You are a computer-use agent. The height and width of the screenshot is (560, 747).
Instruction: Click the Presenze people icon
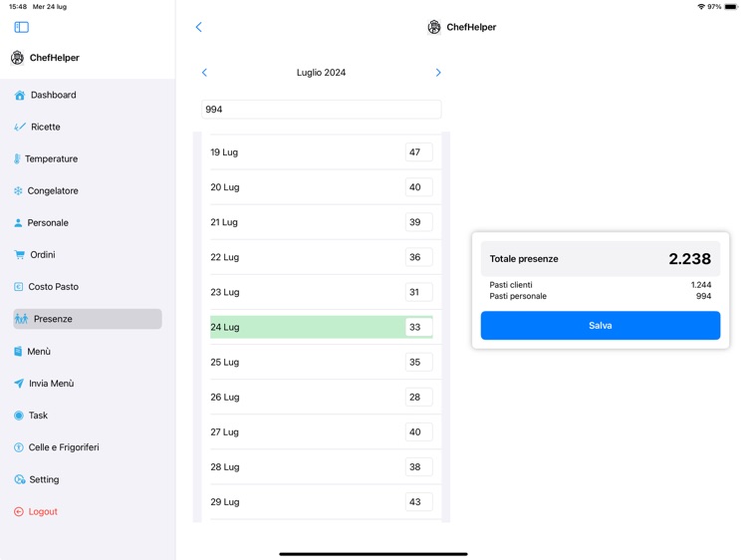coord(22,319)
